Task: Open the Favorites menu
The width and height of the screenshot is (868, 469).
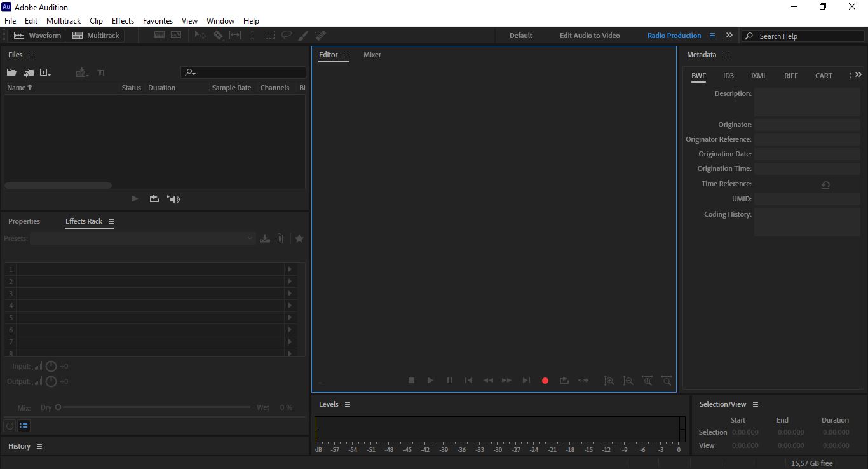Action: (158, 21)
